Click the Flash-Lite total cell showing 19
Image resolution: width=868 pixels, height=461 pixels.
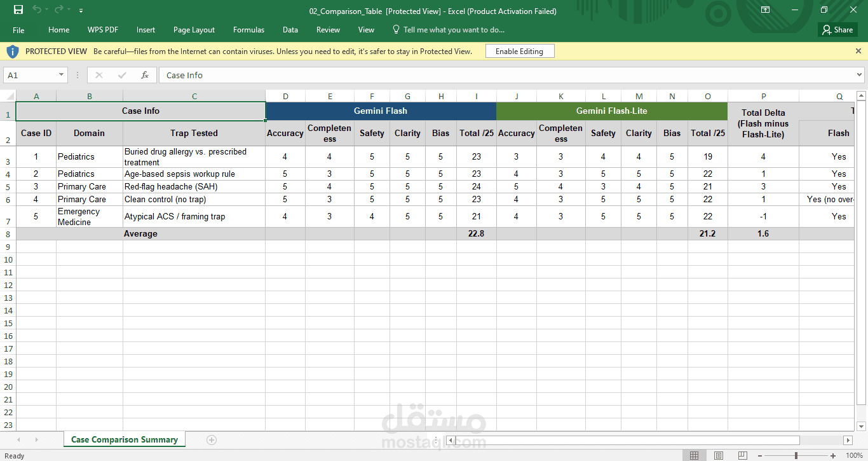[708, 157]
